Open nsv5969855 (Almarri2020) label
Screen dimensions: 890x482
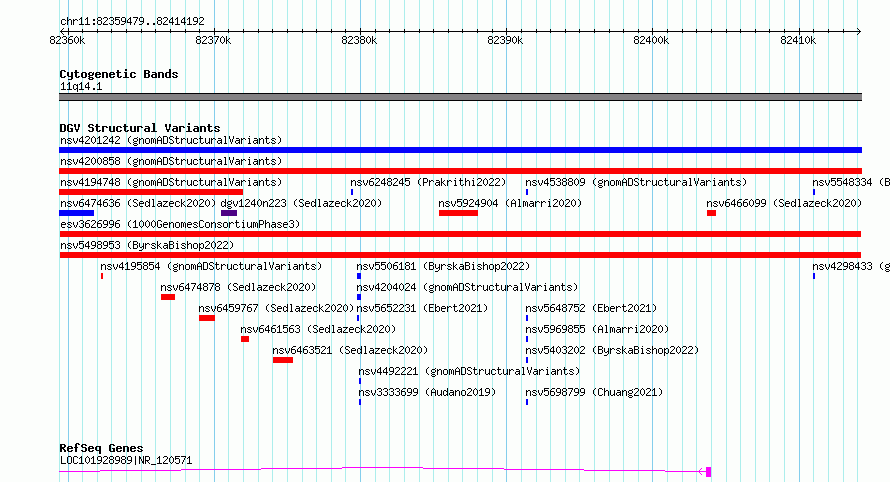[x=597, y=329]
